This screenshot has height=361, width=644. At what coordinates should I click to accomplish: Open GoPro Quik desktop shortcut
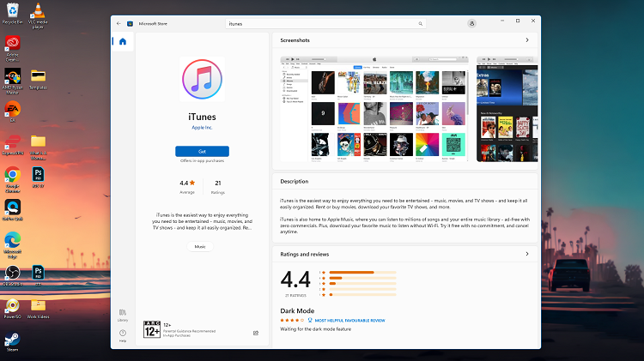click(13, 210)
